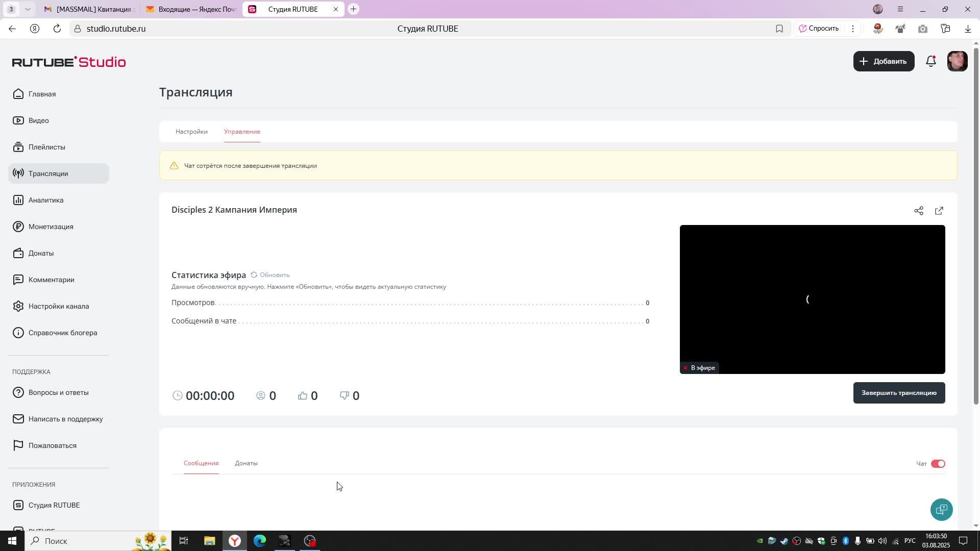Click the page vertical scrollbar

[x=976, y=224]
